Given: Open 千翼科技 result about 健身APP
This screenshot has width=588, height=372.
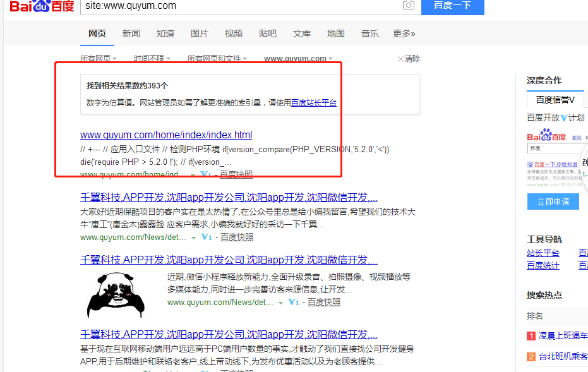Looking at the screenshot, I should (229, 334).
